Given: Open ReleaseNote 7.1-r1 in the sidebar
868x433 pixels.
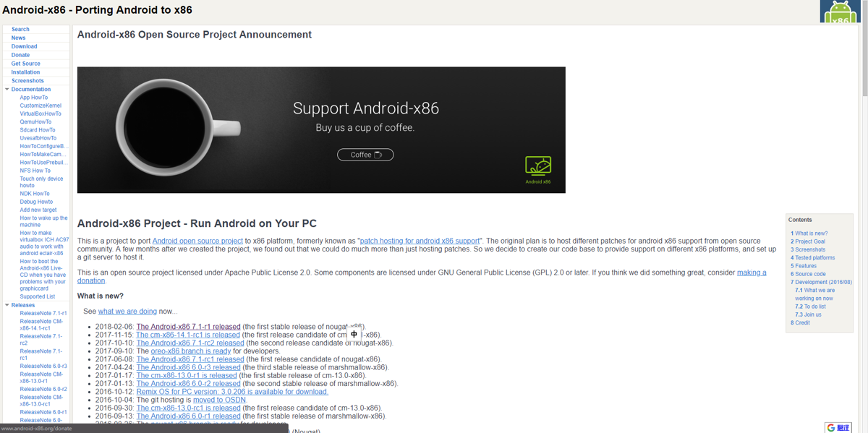Looking at the screenshot, I should [x=43, y=314].
